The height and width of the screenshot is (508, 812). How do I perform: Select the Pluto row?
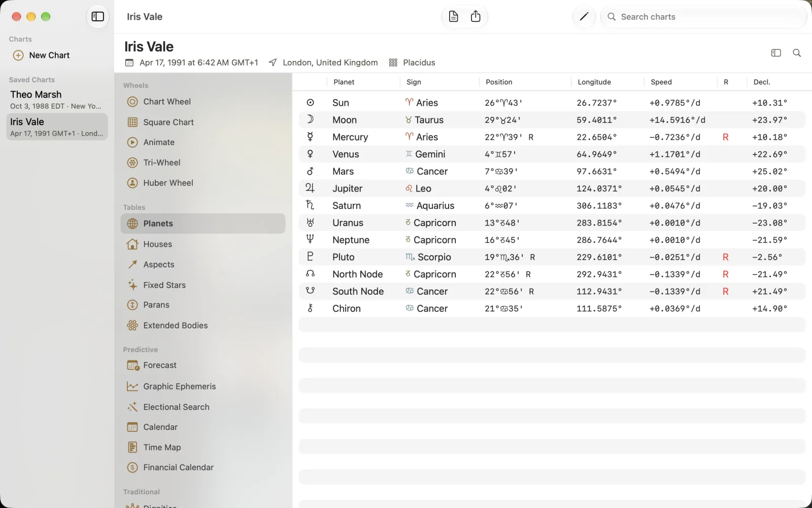pyautogui.click(x=552, y=257)
